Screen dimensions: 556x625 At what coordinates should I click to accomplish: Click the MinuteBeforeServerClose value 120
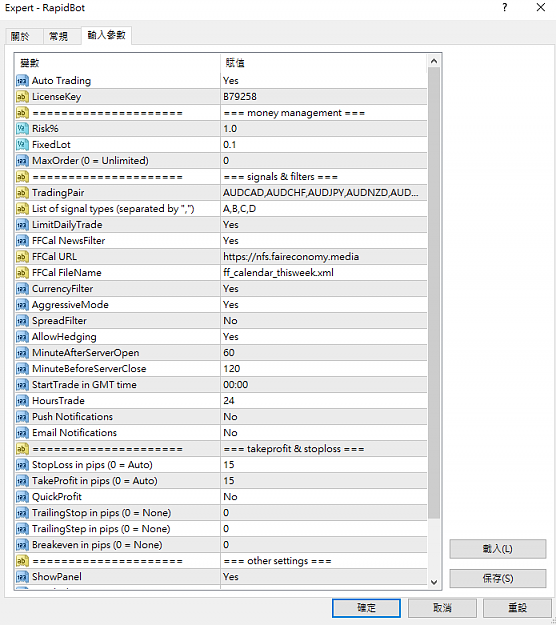pos(232,369)
